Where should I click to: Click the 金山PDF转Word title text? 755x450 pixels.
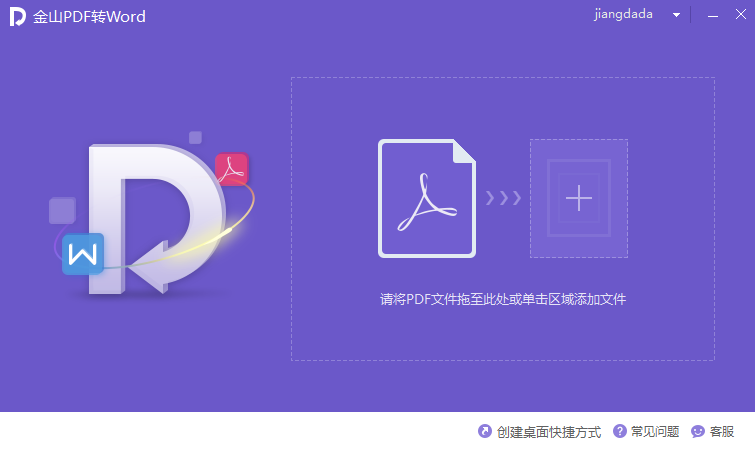(90, 17)
